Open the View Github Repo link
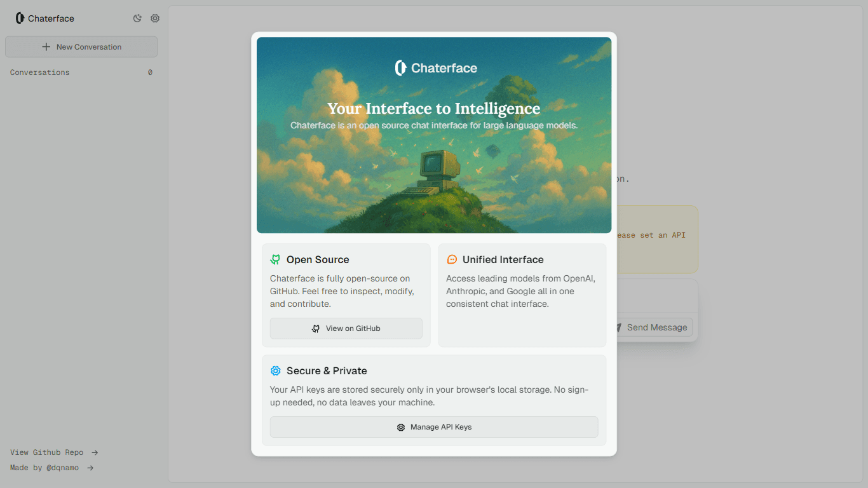 click(x=54, y=452)
